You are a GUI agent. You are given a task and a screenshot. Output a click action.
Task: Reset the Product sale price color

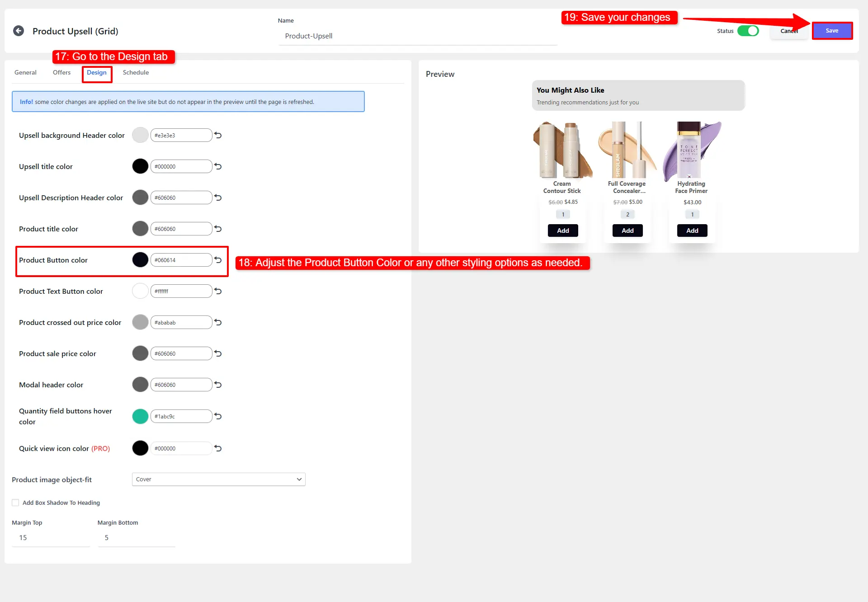(x=218, y=353)
